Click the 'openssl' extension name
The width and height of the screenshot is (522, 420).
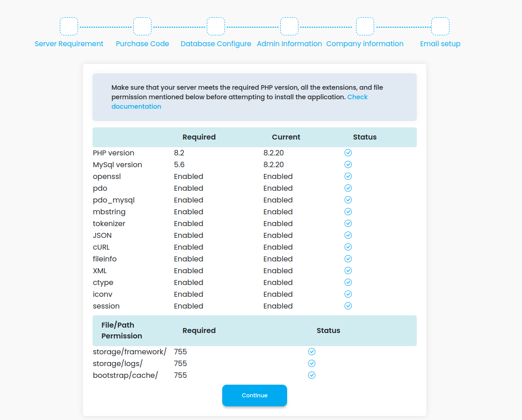coord(107,177)
